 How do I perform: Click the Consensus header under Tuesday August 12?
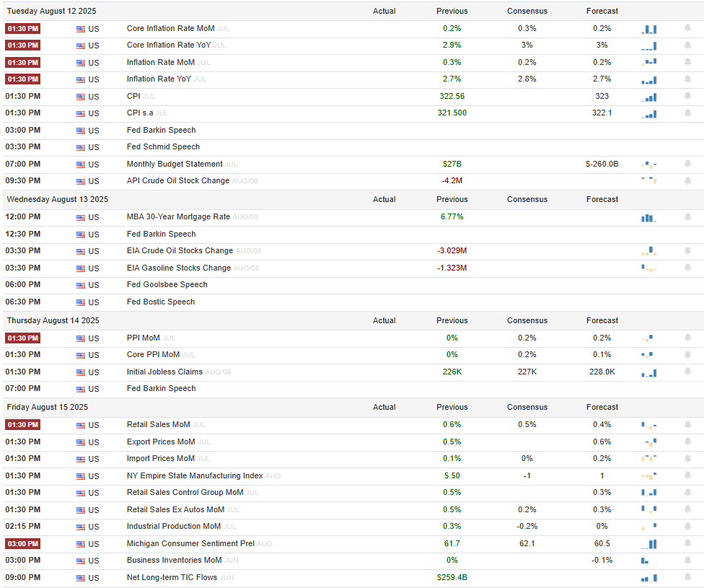pyautogui.click(x=527, y=12)
